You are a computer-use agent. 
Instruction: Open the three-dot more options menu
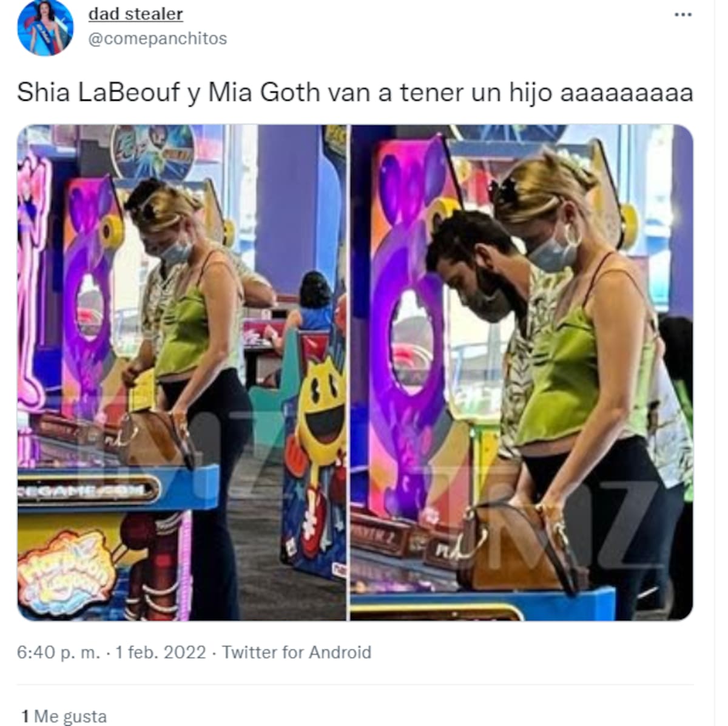pos(683,15)
